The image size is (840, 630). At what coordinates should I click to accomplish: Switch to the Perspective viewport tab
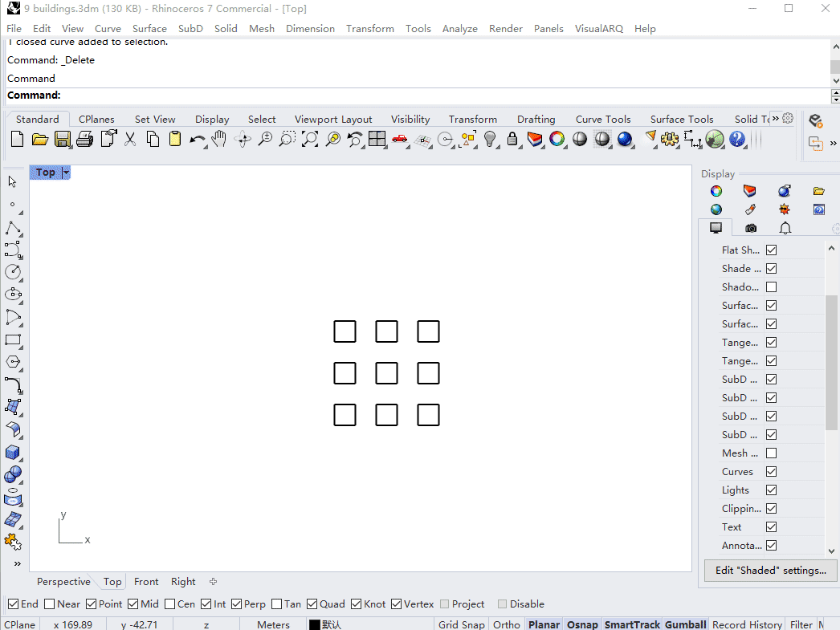tap(63, 582)
